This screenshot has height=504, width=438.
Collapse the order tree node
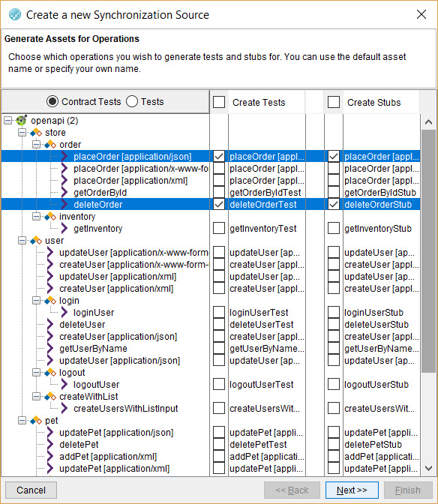tap(37, 145)
